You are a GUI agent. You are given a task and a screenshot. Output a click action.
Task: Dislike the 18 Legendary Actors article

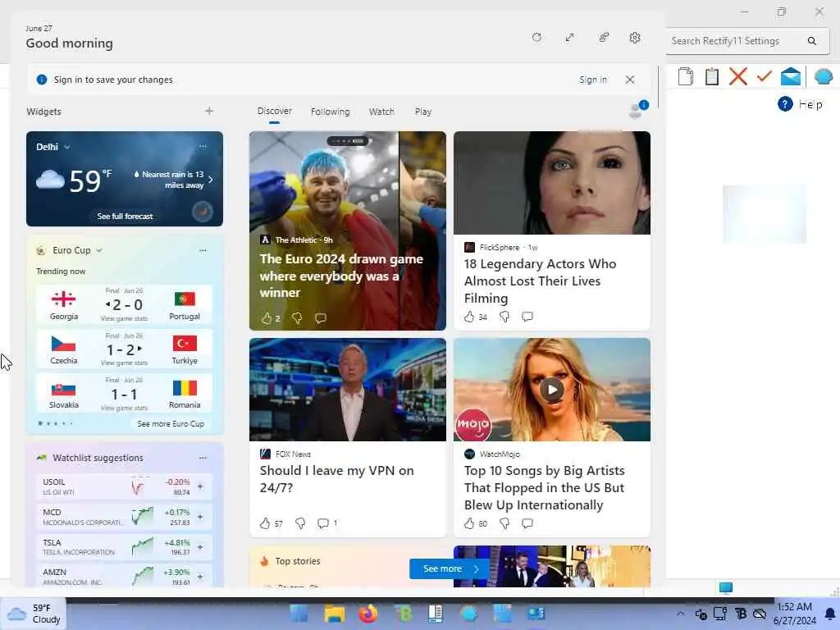coord(504,317)
